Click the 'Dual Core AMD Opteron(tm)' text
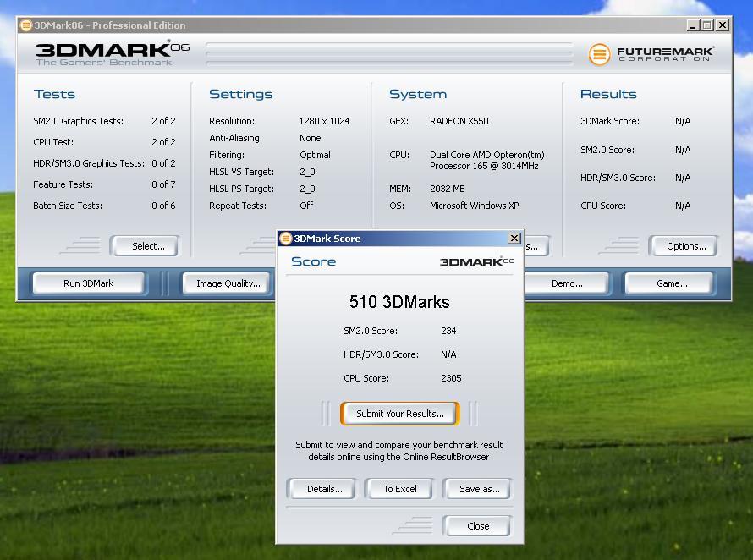Image resolution: width=753 pixels, height=560 pixels. tap(487, 155)
